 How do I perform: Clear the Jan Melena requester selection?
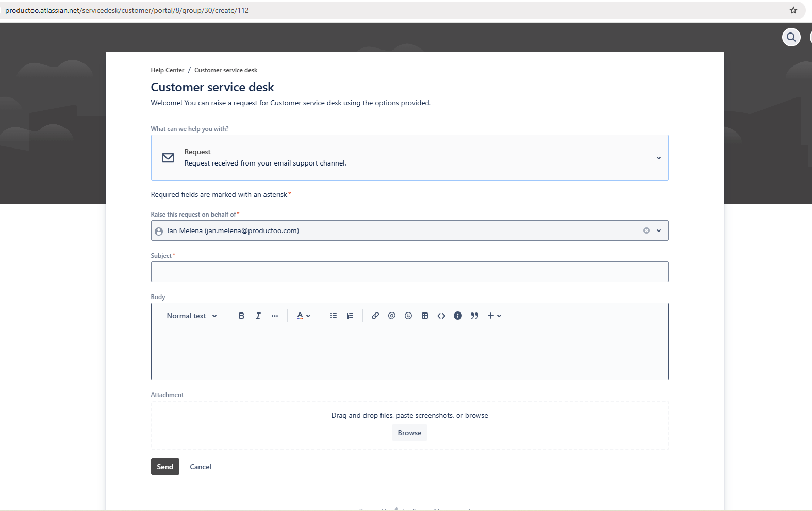[646, 230]
